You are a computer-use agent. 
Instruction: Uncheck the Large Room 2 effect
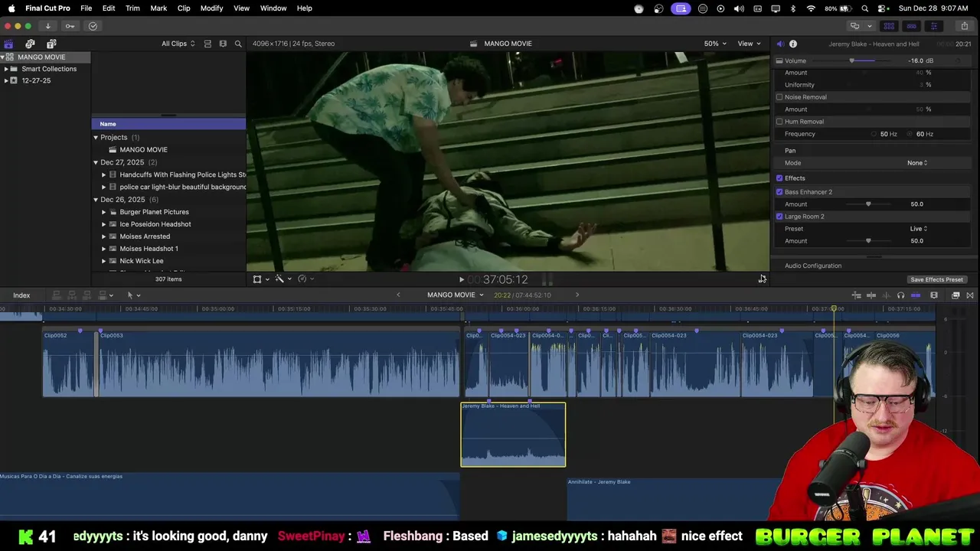pyautogui.click(x=779, y=217)
